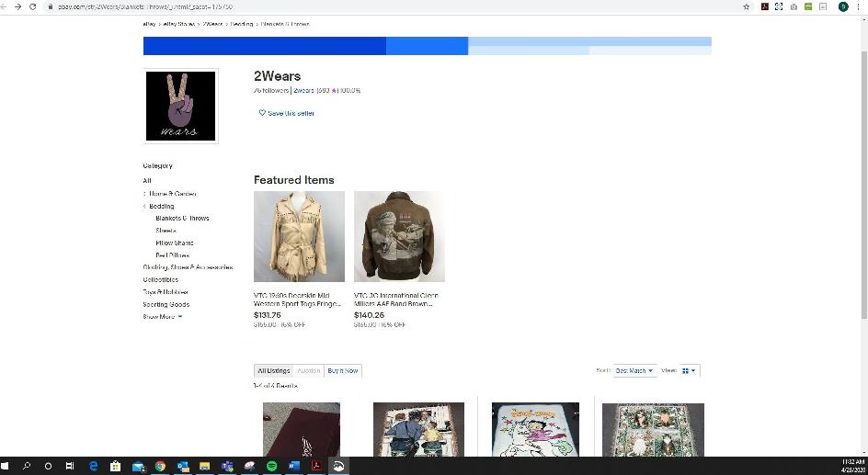The image size is (868, 475).
Task: Bookmark this page with the star icon
Action: tap(747, 6)
